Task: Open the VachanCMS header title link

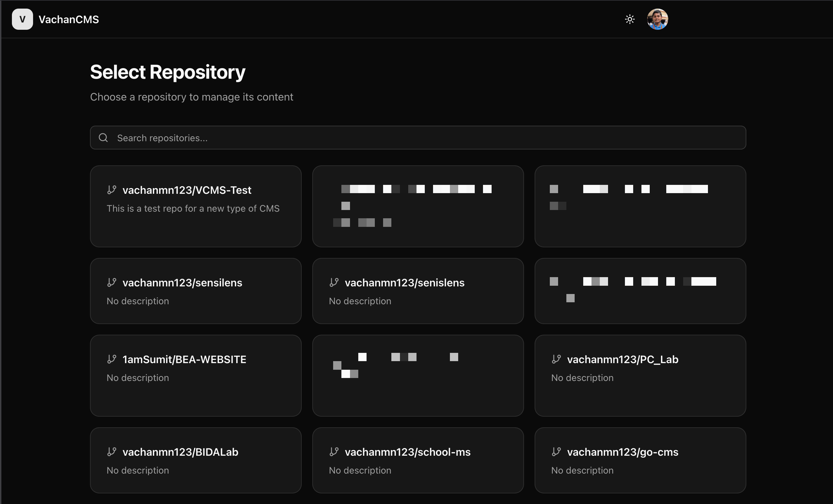Action: pyautogui.click(x=68, y=20)
